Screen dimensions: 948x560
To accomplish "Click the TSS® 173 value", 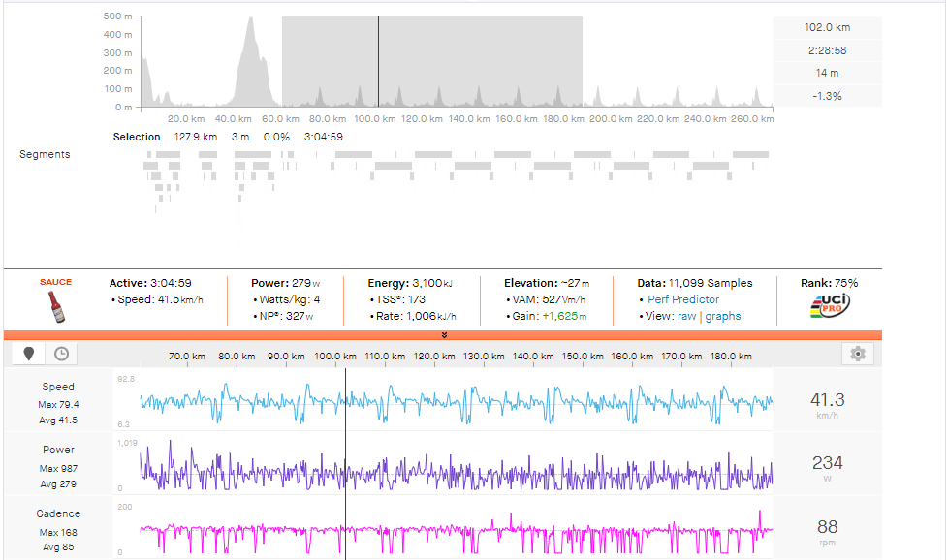I will [x=399, y=299].
